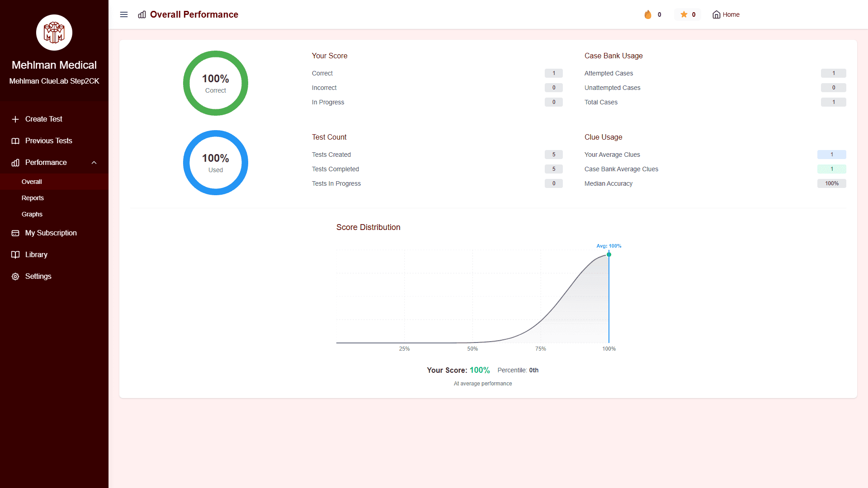This screenshot has width=868, height=488.
Task: Click the Mehlman Medical logo
Action: click(54, 33)
